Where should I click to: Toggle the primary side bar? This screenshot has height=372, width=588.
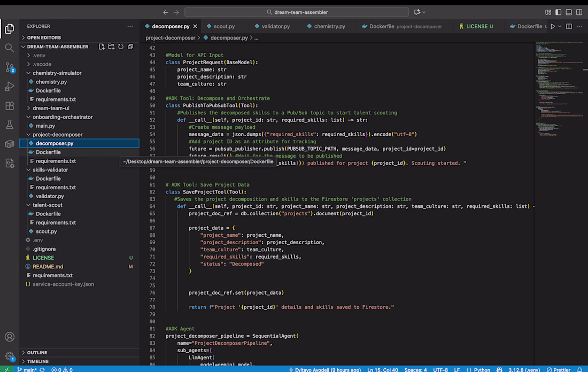tap(559, 12)
